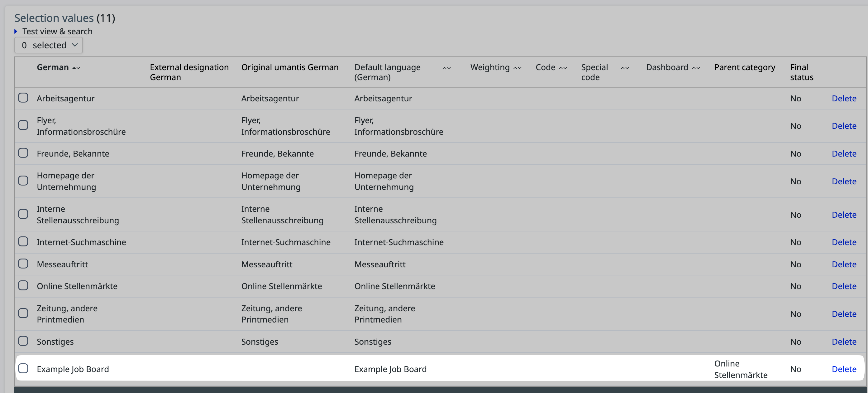868x393 pixels.
Task: Click Special code column sort arrows
Action: (x=625, y=68)
